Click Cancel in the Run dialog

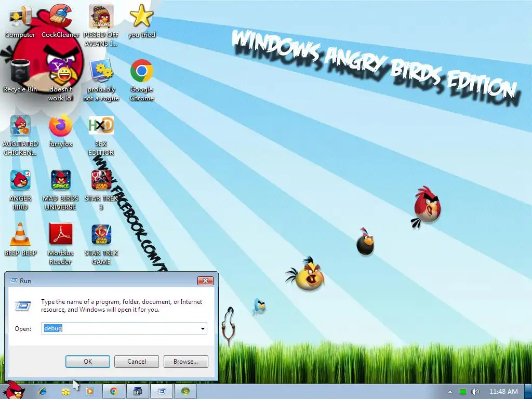click(137, 362)
